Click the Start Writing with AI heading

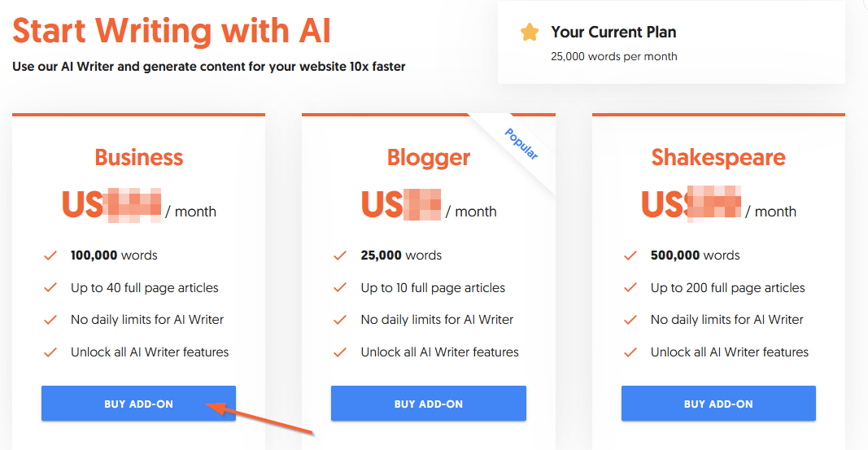[x=172, y=31]
